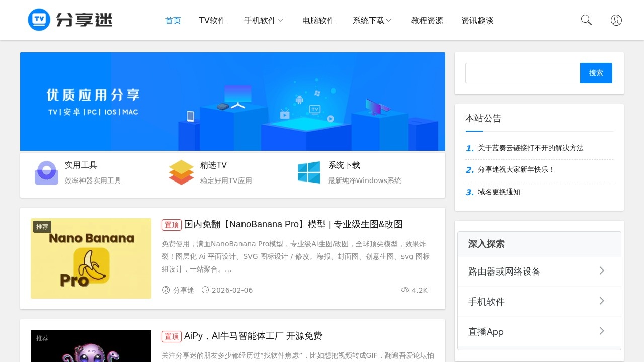Click the blue 搜索 search button
644x362 pixels.
point(596,73)
